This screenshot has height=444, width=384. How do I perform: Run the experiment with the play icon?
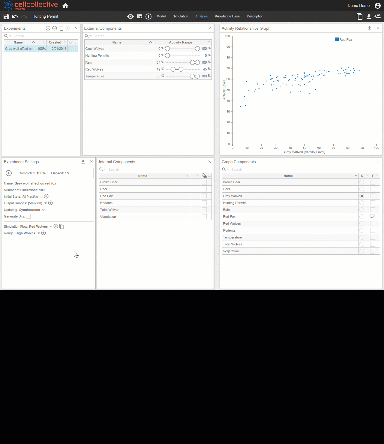click(9, 173)
